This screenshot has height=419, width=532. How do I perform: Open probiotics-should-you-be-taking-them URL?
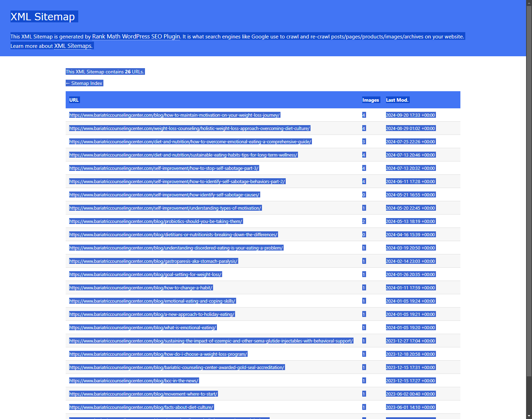(x=155, y=221)
